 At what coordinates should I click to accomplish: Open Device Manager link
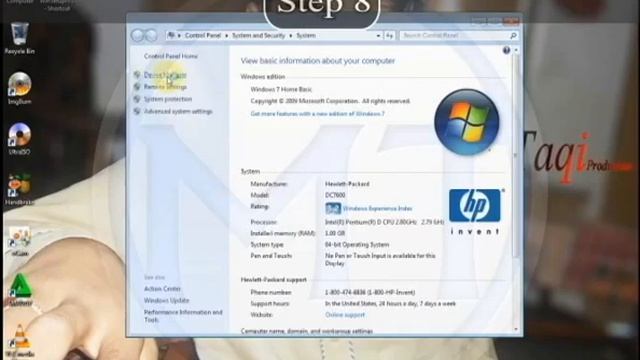click(165, 75)
